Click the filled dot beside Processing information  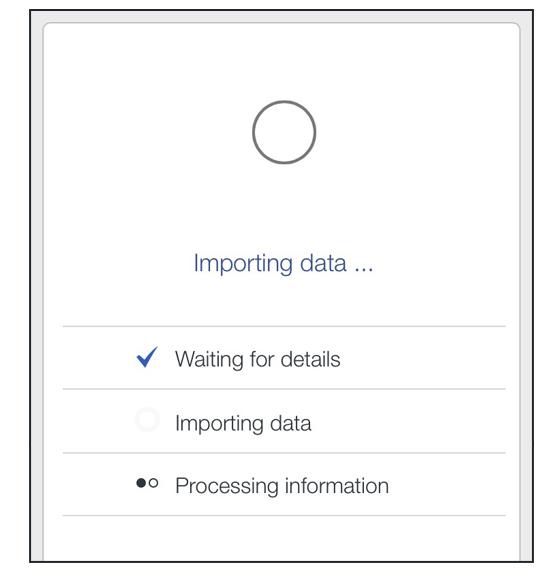pos(141,483)
